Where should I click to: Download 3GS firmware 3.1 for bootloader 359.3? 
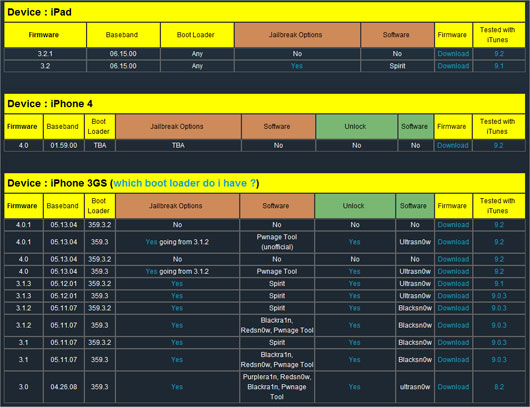point(453,360)
